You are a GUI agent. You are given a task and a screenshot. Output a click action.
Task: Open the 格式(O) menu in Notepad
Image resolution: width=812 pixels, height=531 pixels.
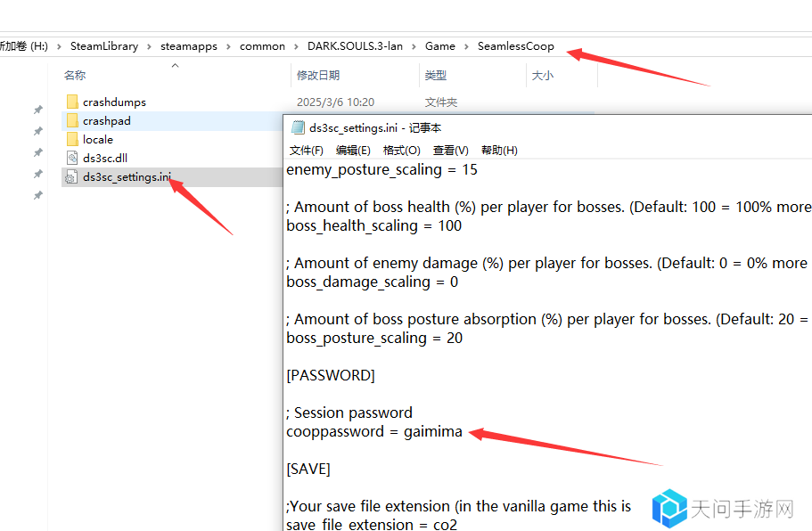pyautogui.click(x=401, y=151)
